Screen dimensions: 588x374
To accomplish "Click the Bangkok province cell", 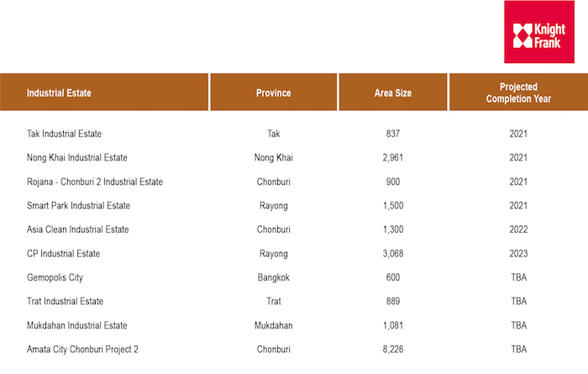I will 273,277.
